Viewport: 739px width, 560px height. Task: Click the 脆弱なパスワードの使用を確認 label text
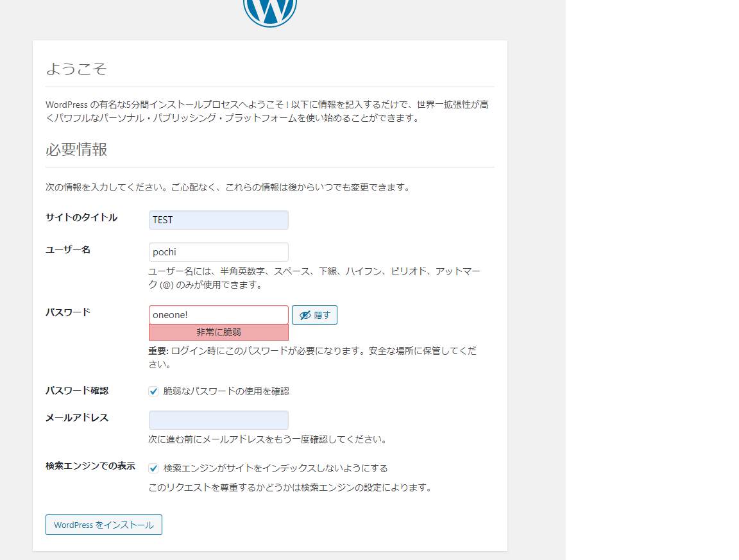coord(226,391)
